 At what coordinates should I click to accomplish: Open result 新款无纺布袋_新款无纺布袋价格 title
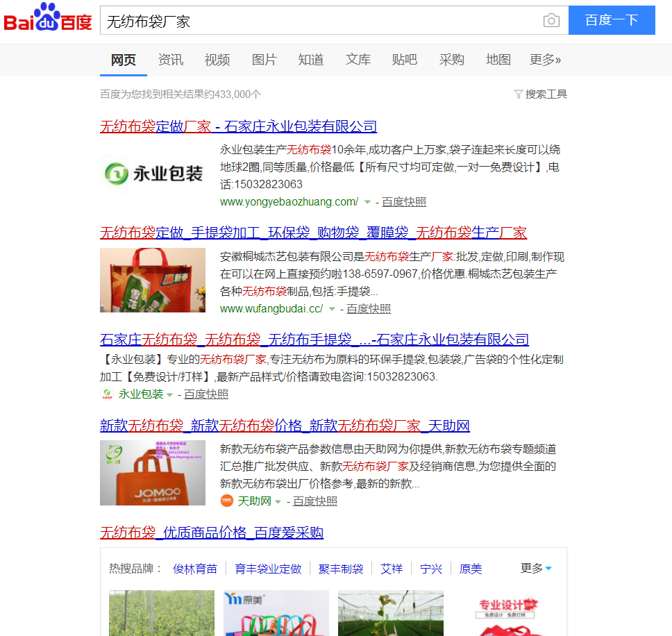[285, 426]
